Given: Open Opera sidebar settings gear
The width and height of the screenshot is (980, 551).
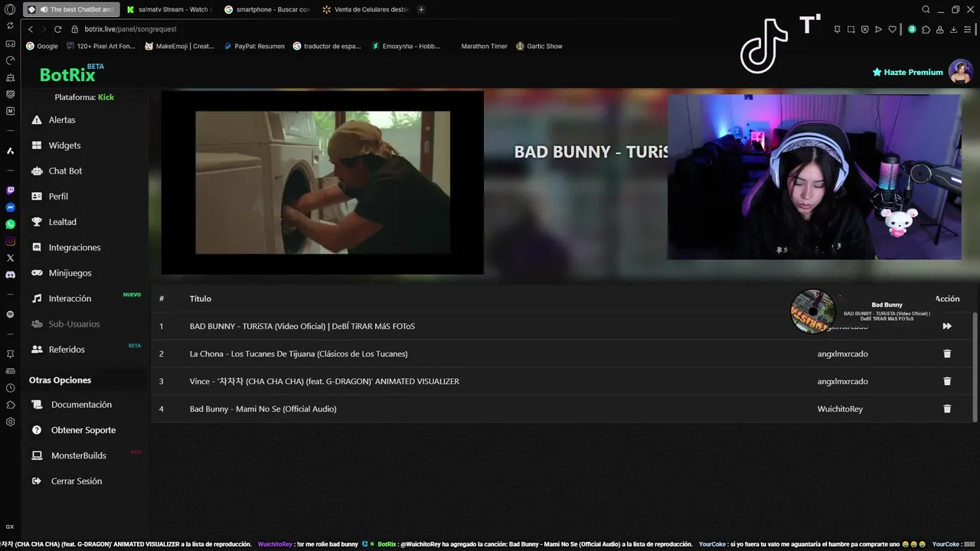Looking at the screenshot, I should click(x=10, y=422).
